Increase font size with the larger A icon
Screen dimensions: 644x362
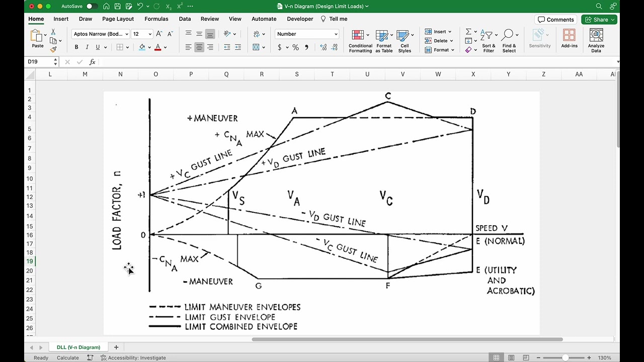pyautogui.click(x=159, y=34)
